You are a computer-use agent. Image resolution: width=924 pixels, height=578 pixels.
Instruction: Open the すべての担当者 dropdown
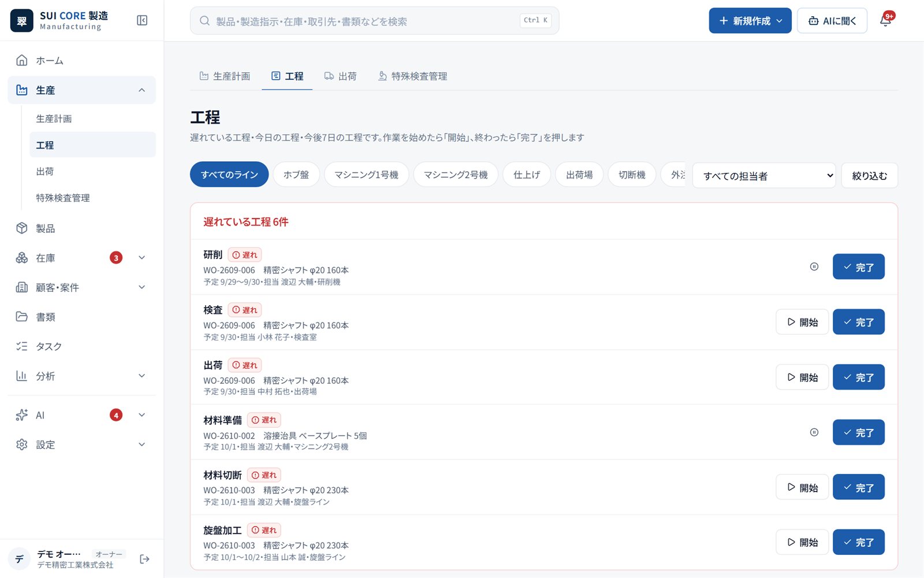tap(765, 176)
